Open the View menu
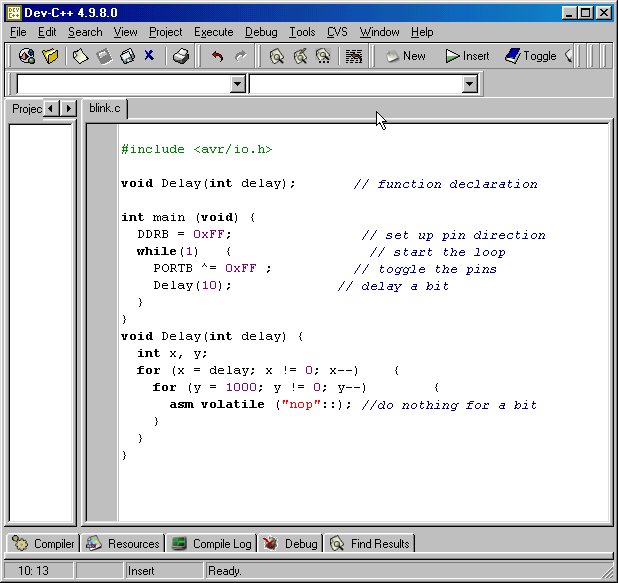 click(x=126, y=32)
